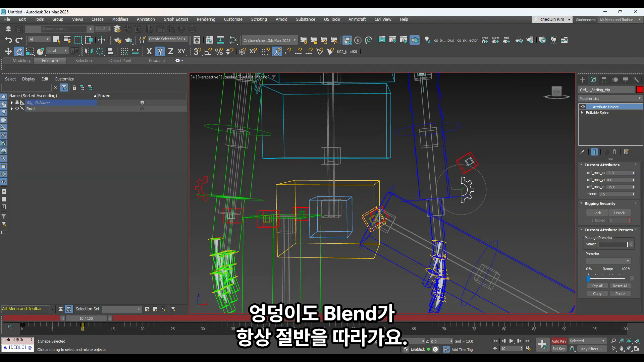Click the Lock button in Rigging Security

(x=597, y=213)
